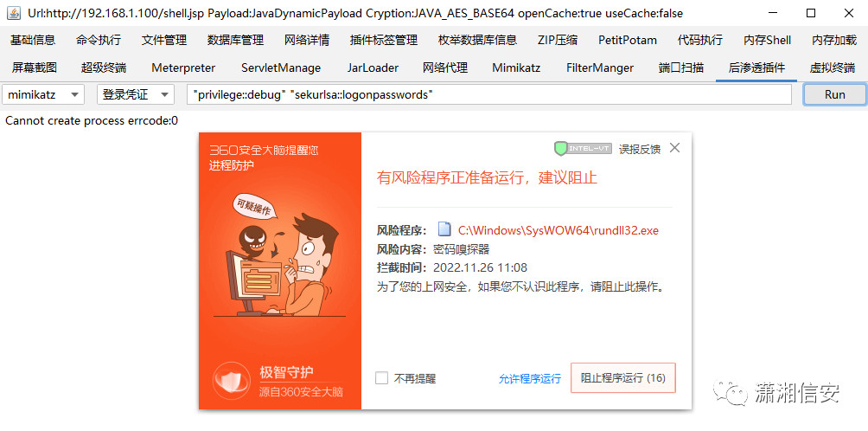Open the PetitPotam tab
Viewport: 868px width, 431px height.
coord(627,40)
